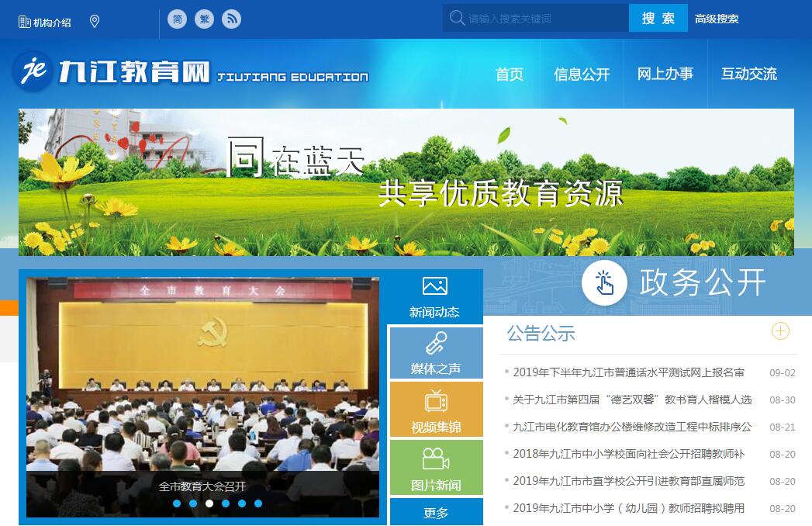Select the first carousel slide dot
The width and height of the screenshot is (812, 526).
177,504
